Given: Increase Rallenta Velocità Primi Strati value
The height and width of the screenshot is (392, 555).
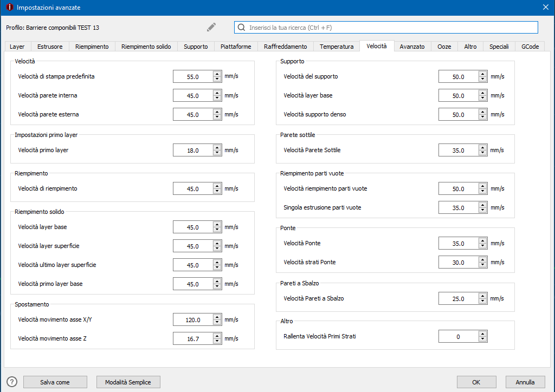Looking at the screenshot, I should pyautogui.click(x=482, y=334).
